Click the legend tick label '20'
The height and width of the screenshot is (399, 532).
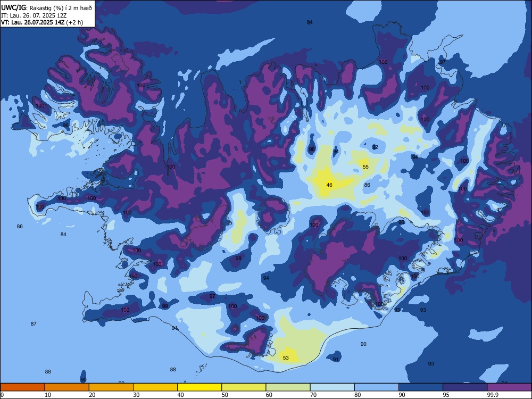(x=92, y=395)
